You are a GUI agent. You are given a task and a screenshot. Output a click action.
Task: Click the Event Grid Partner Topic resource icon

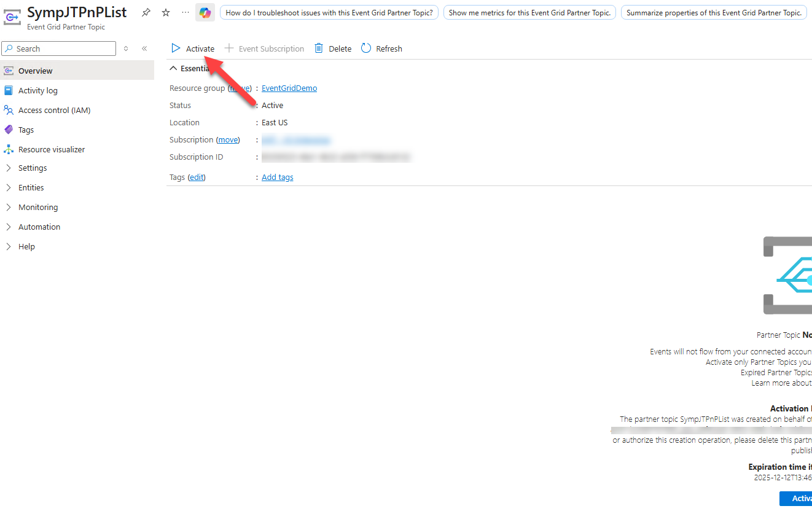tap(13, 17)
